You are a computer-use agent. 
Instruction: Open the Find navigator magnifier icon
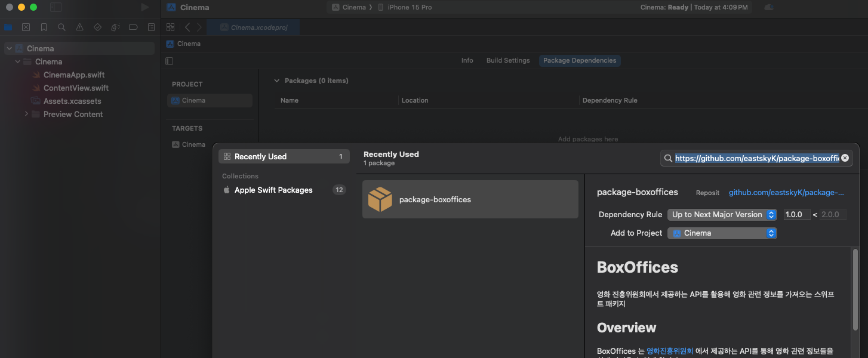(x=61, y=27)
